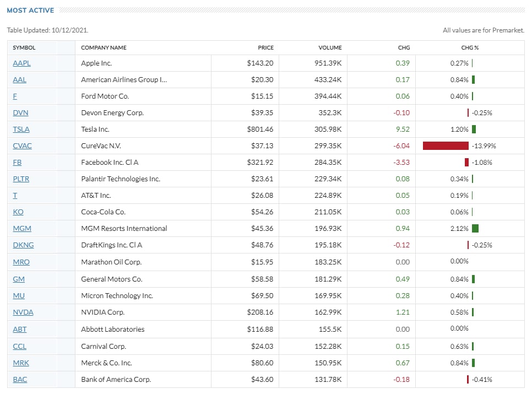532x394 pixels.
Task: Click CureVac change value -6.04
Action: 401,146
